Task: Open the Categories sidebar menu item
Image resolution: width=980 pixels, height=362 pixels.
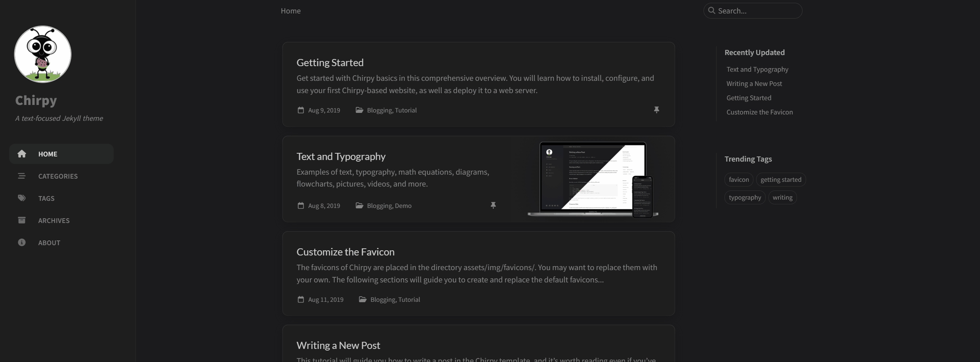Action: (58, 176)
